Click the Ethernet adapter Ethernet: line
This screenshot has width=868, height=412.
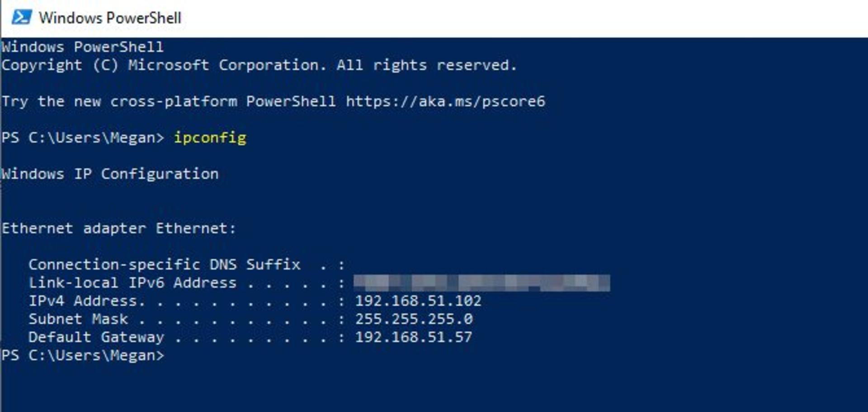tap(119, 228)
